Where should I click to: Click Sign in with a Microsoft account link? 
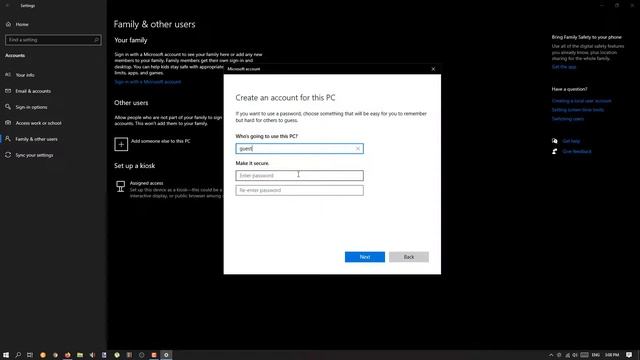click(x=148, y=82)
